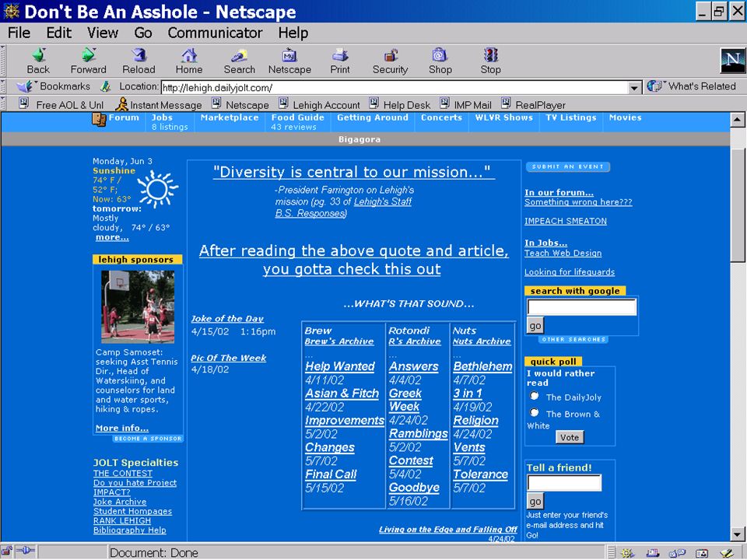The width and height of the screenshot is (747, 560).
Task: Open the Food Guide tab
Action: click(x=298, y=117)
